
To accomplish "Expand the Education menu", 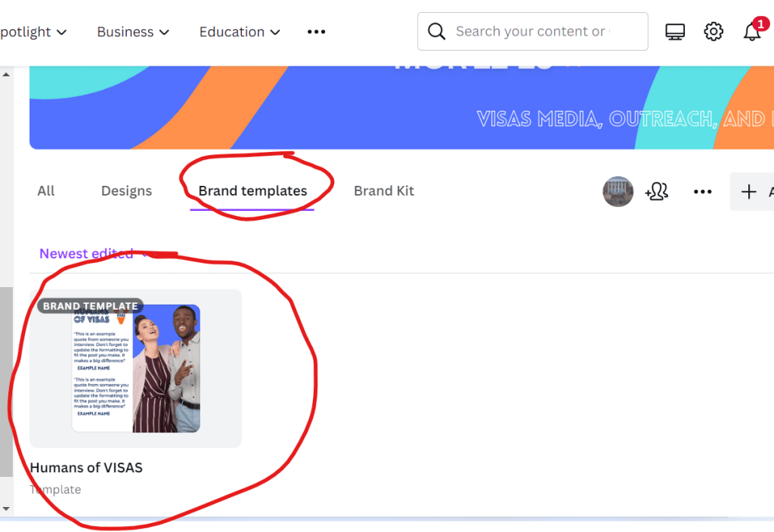I will (240, 32).
